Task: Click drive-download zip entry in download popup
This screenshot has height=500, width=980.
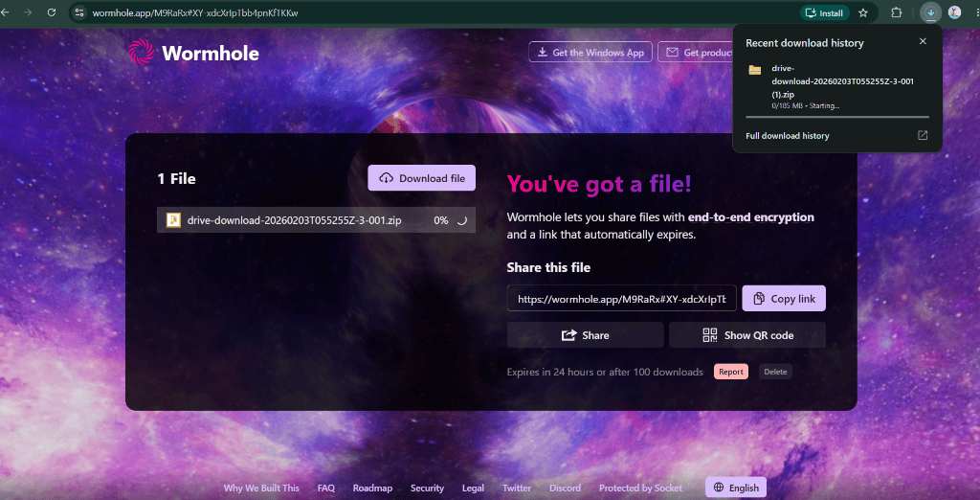Action: 837,87
